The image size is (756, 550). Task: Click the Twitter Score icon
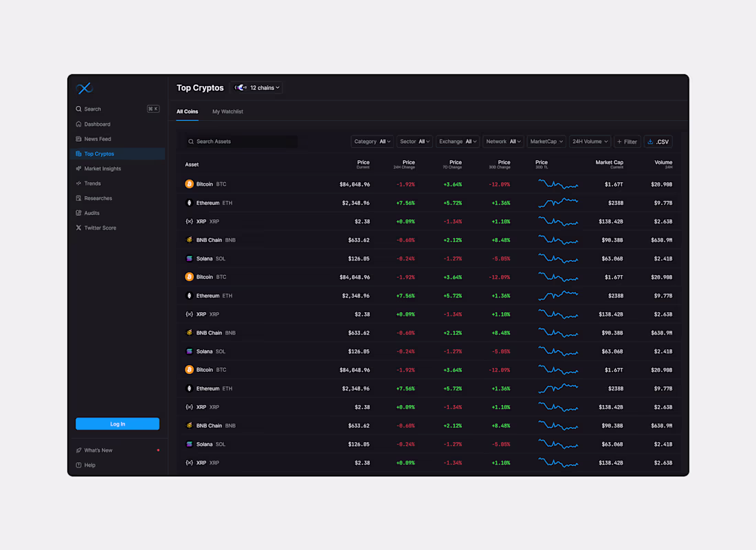click(x=78, y=228)
